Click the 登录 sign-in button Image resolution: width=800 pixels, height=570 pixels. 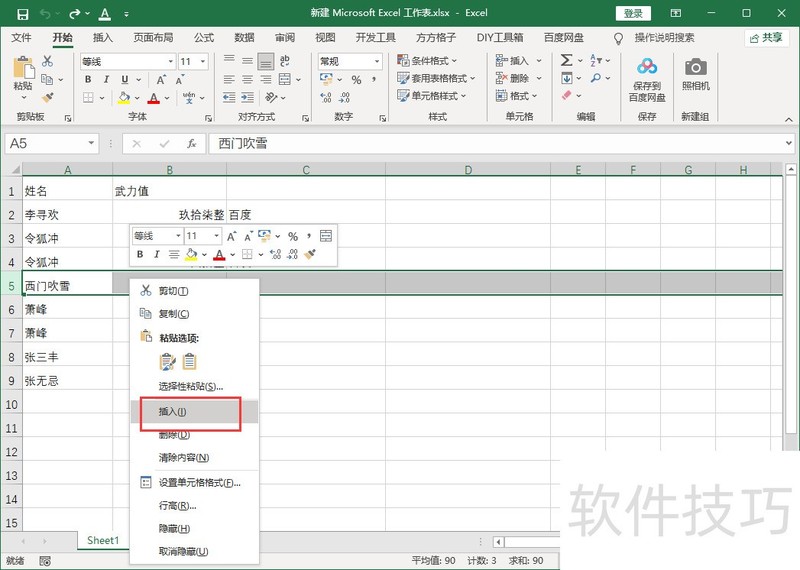pyautogui.click(x=633, y=13)
